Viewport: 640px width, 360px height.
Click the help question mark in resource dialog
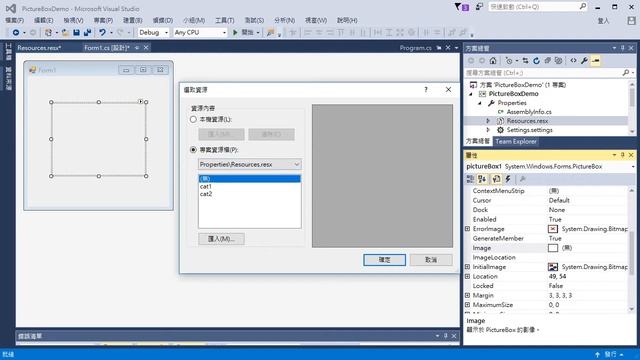[x=426, y=89]
